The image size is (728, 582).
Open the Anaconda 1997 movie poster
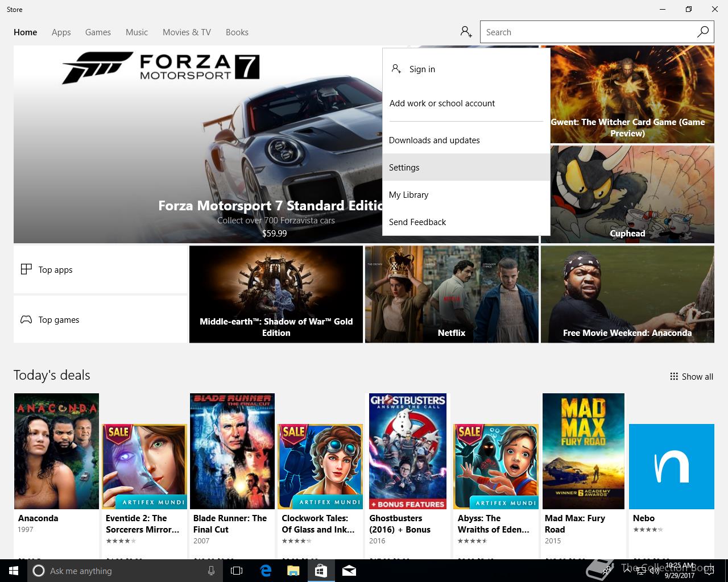[56, 451]
